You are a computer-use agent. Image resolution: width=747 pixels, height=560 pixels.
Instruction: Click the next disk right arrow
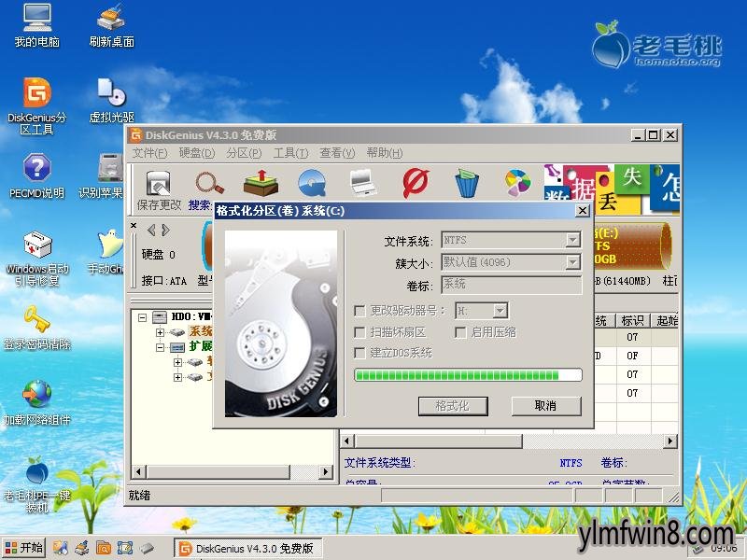(x=165, y=231)
